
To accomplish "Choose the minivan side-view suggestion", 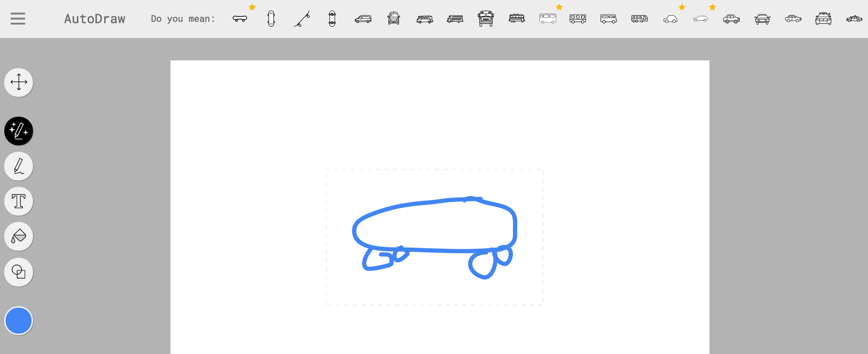I will [x=363, y=19].
